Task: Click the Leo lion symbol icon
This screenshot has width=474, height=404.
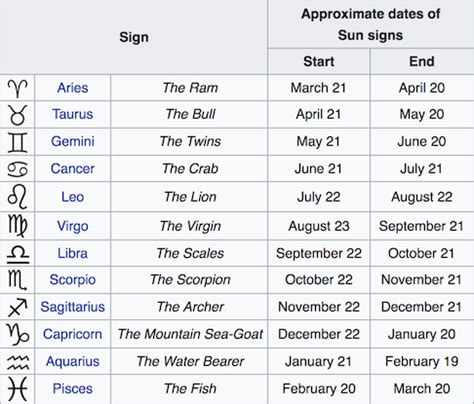Action: click(x=17, y=197)
